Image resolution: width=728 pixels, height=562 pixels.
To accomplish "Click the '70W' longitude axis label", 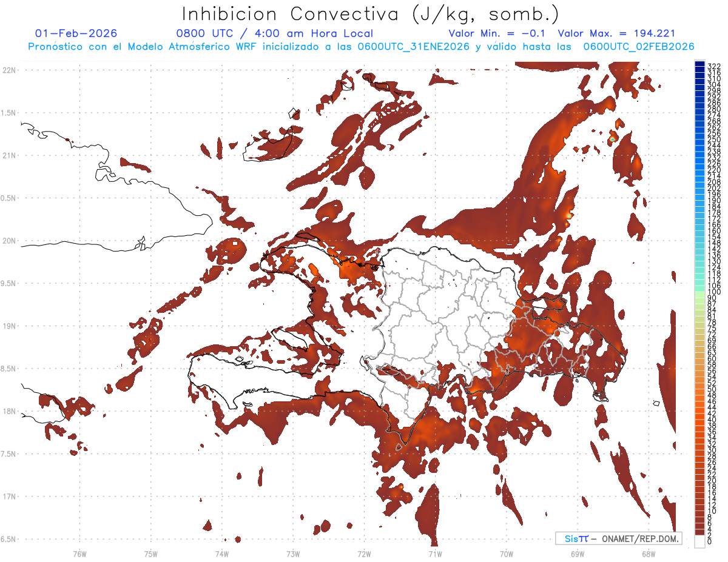I will [x=506, y=554].
